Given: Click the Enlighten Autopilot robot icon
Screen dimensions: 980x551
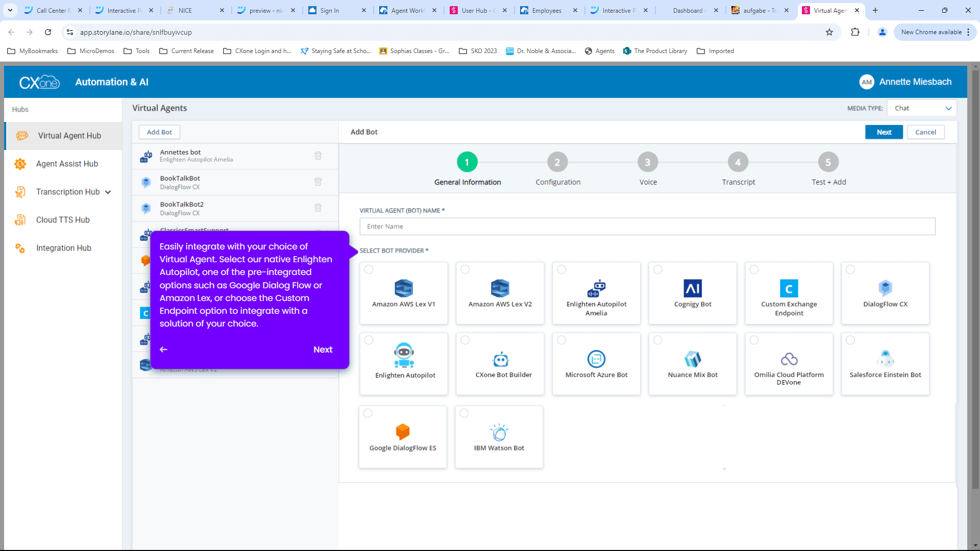Looking at the screenshot, I should [x=404, y=355].
